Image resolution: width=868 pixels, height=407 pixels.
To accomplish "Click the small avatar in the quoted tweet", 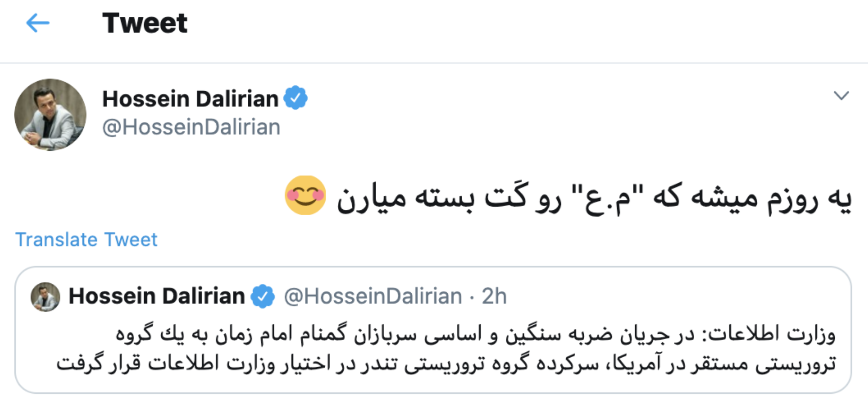I will tap(45, 297).
